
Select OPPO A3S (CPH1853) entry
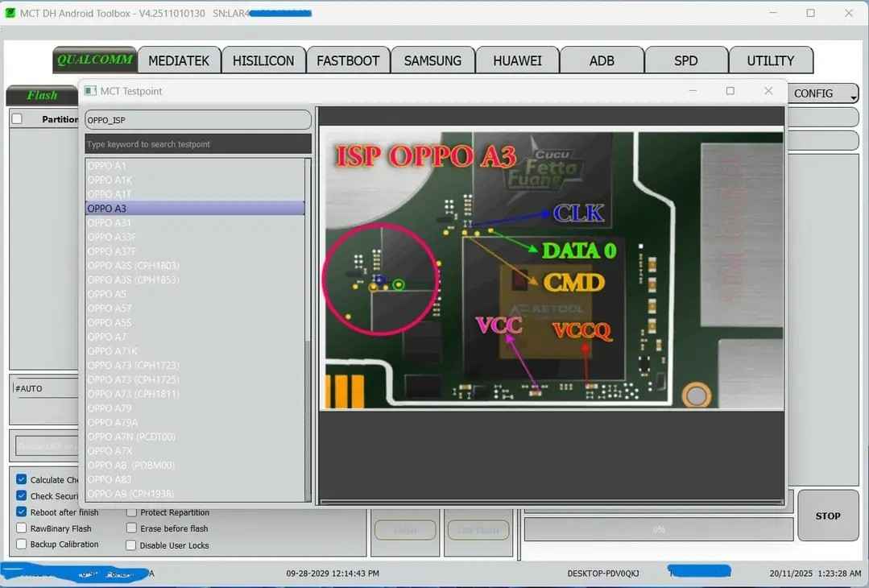(x=195, y=280)
